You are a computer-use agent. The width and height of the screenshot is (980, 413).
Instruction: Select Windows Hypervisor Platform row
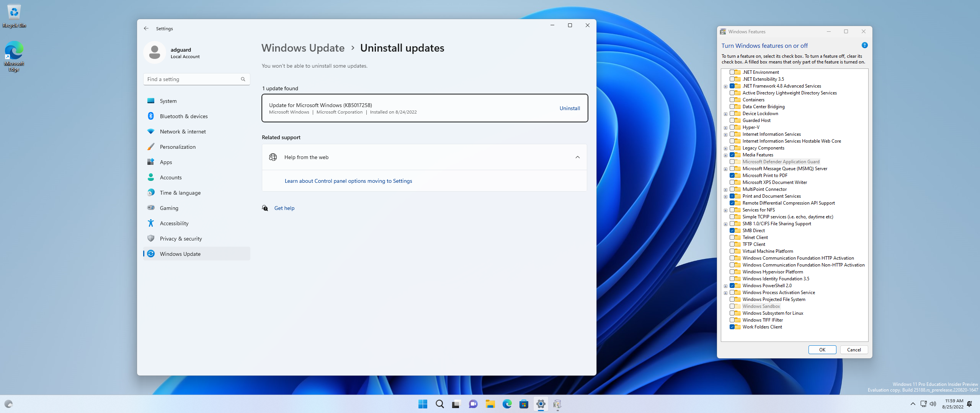(773, 272)
